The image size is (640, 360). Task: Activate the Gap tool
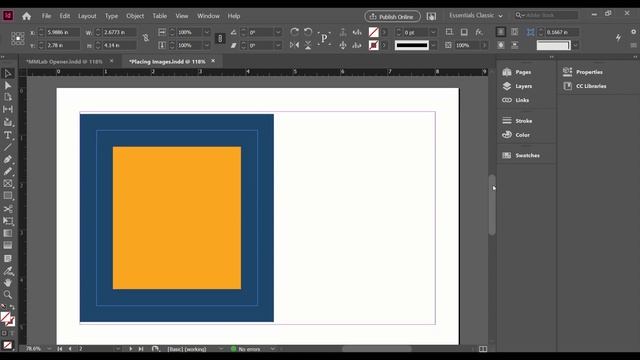pos(7,109)
